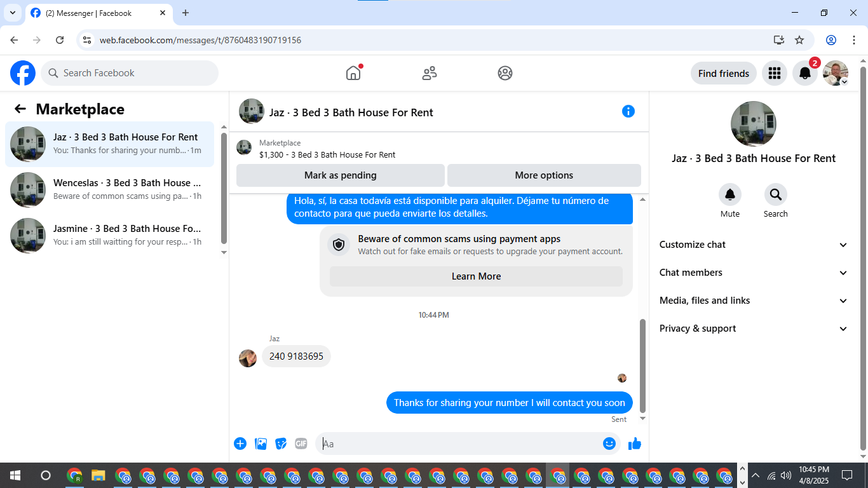868x488 pixels.
Task: Click the conversation list scrollbar thumb
Action: pos(224,189)
